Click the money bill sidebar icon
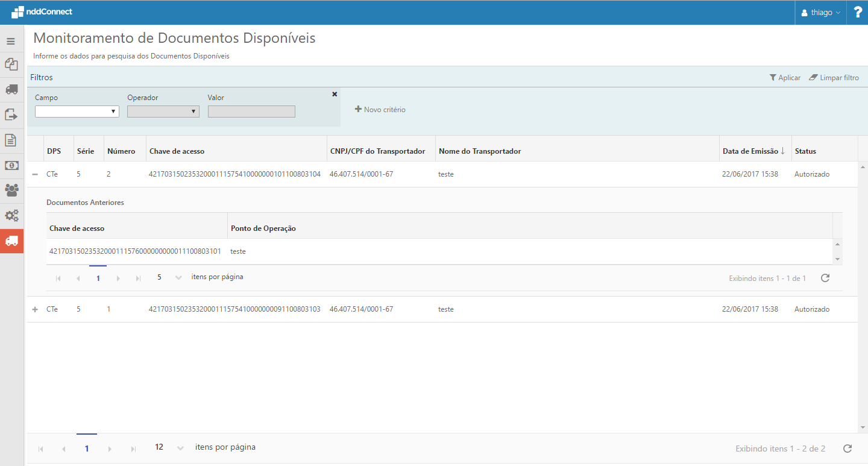 [x=11, y=165]
